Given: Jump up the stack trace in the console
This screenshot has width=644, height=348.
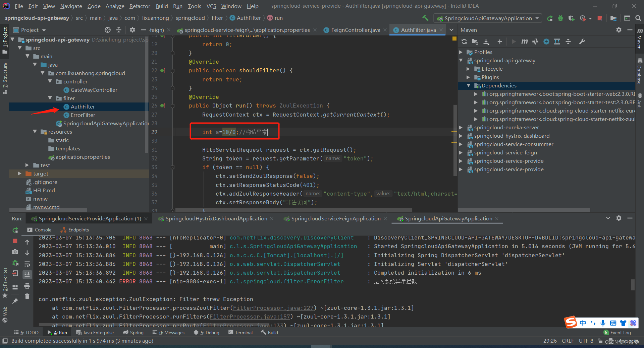Looking at the screenshot, I should coord(27,242).
